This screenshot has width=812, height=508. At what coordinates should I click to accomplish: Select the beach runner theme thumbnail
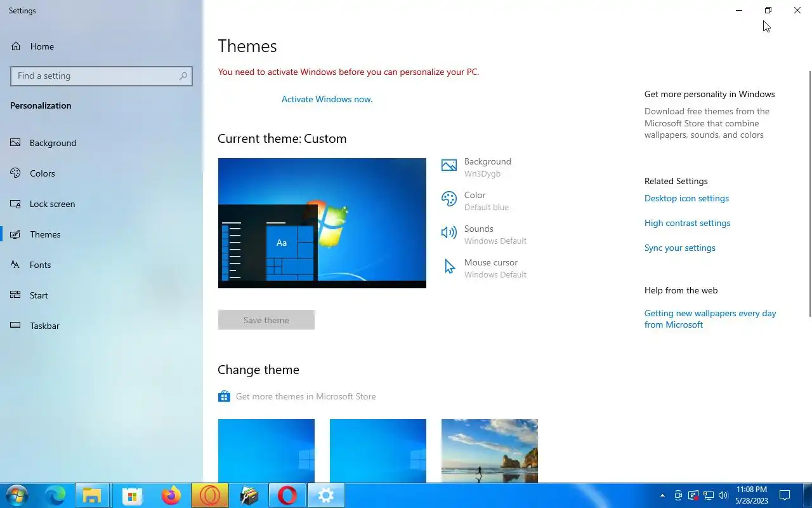click(x=490, y=451)
